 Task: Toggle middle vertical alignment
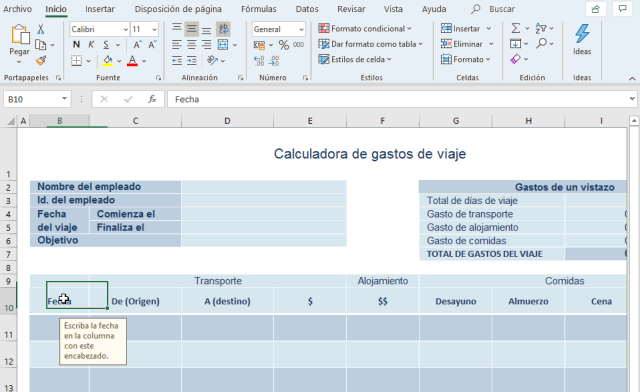[191, 29]
